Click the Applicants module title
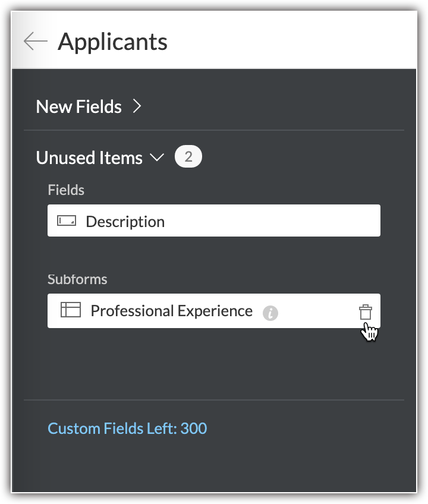The height and width of the screenshot is (504, 428). tap(113, 42)
